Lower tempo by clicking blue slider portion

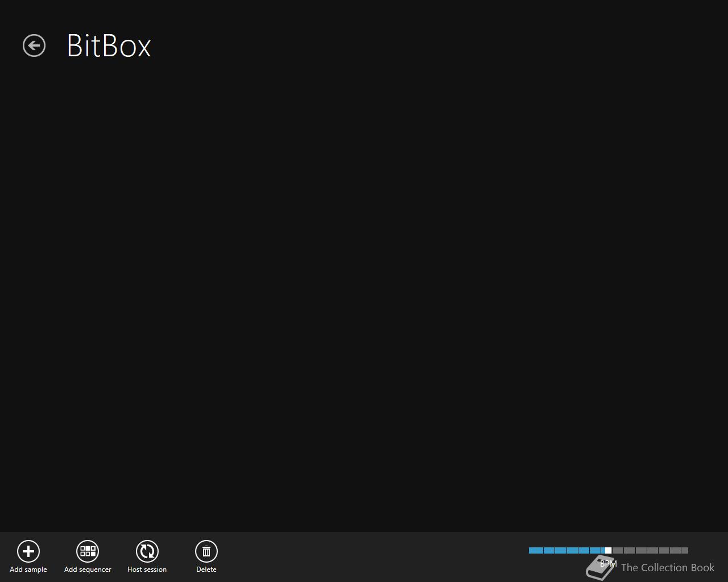566,550
